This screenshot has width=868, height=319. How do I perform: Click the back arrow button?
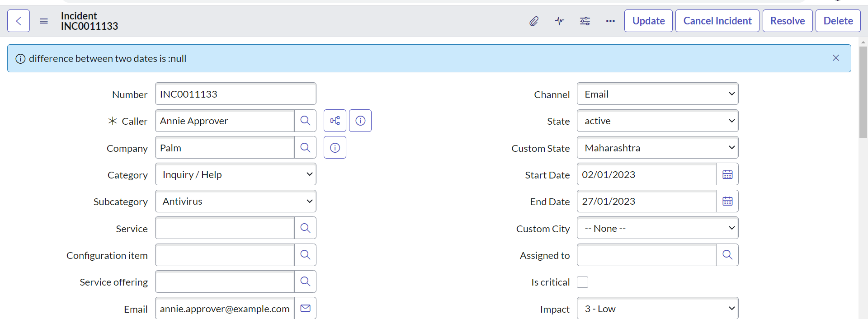coord(19,21)
